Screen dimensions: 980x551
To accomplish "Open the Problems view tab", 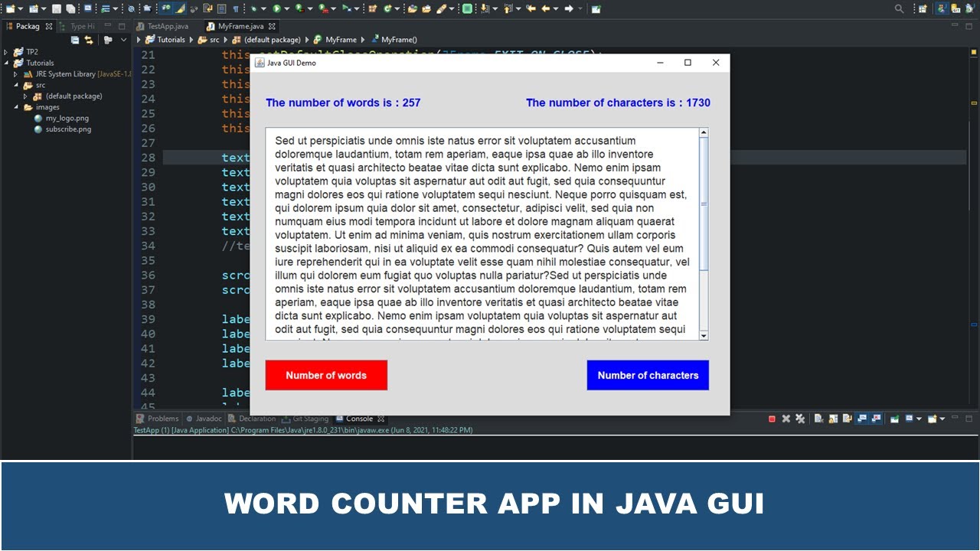I will tap(157, 419).
